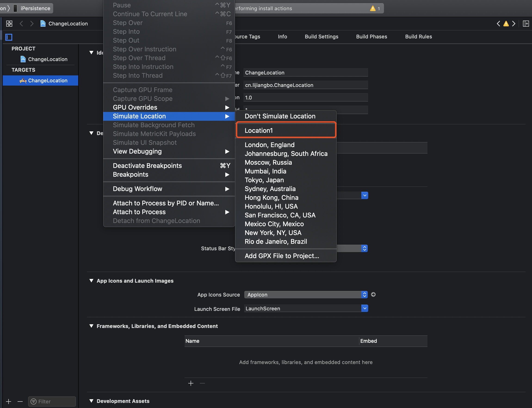Click Add GPX File to Project
Image resolution: width=532 pixels, height=408 pixels.
point(282,256)
